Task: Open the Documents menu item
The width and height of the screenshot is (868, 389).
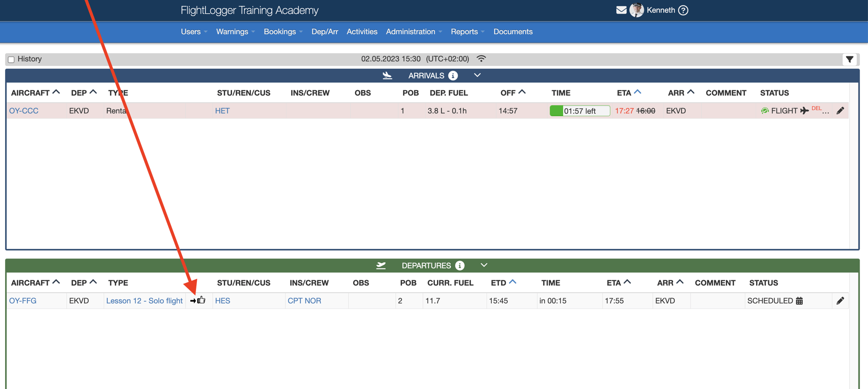Action: click(x=513, y=32)
